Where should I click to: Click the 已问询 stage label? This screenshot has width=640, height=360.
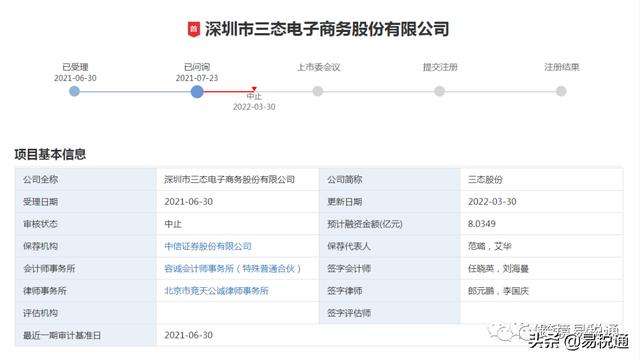click(x=197, y=67)
